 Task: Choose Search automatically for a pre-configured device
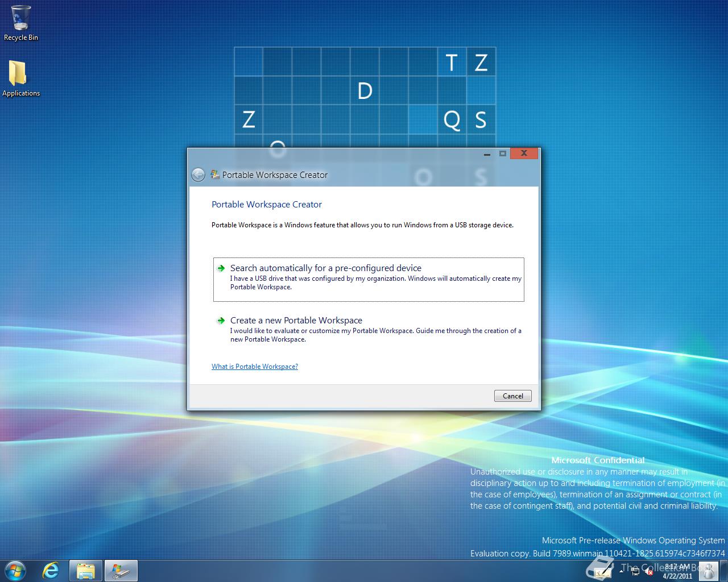pyautogui.click(x=369, y=279)
